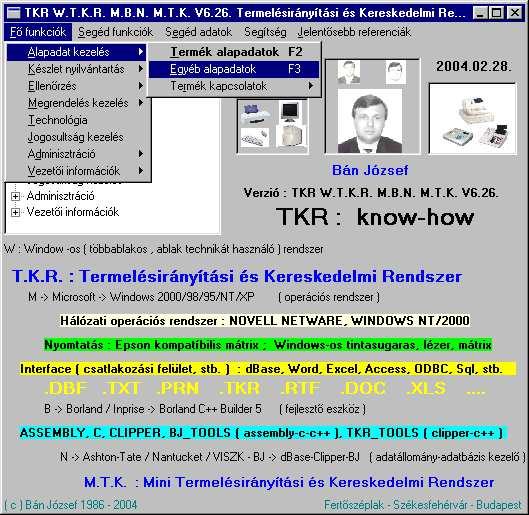The image size is (529, 515).
Task: Click Fertőszéplak - Székesfehérvár - Budapest status text
Action: pos(423,505)
